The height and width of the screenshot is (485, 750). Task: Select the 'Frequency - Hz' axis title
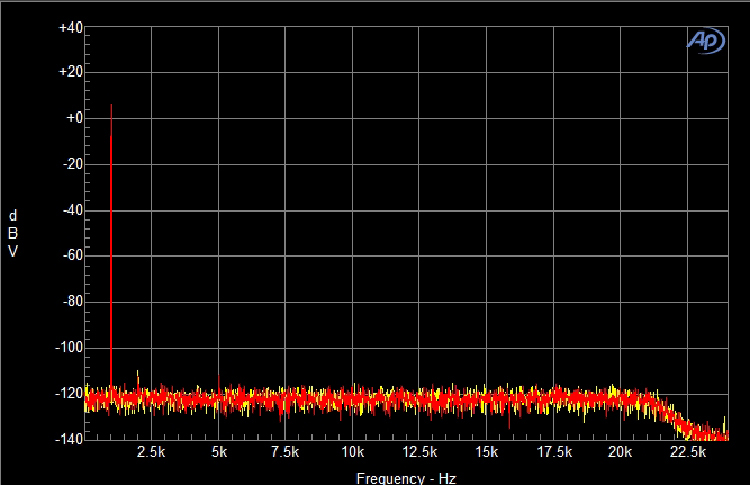pyautogui.click(x=405, y=478)
